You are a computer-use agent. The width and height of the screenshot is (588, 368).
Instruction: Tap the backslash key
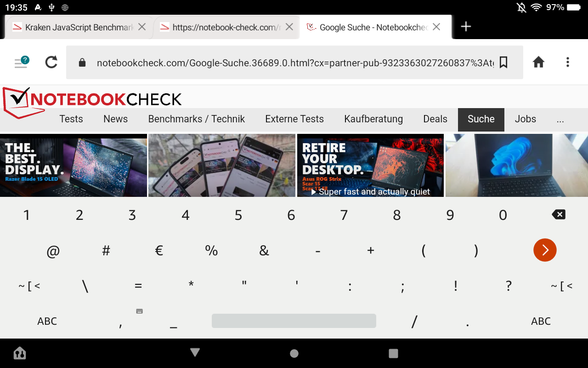click(85, 286)
